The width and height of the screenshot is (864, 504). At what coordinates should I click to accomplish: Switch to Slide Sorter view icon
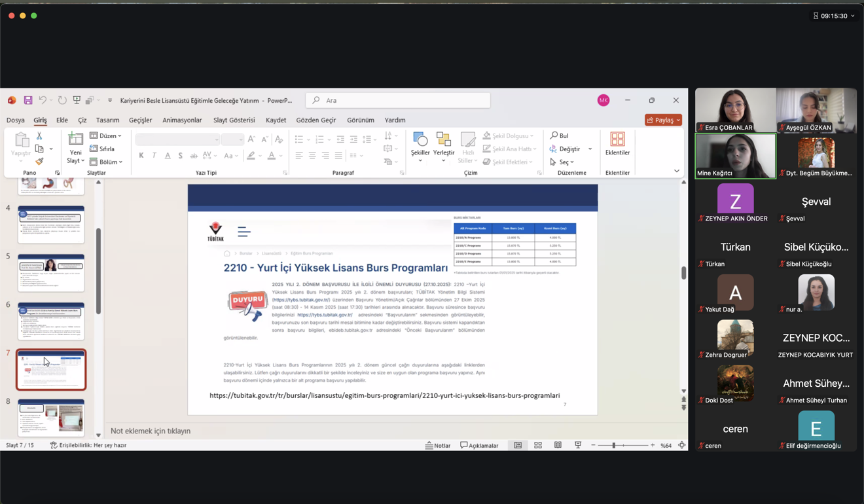[x=538, y=445]
